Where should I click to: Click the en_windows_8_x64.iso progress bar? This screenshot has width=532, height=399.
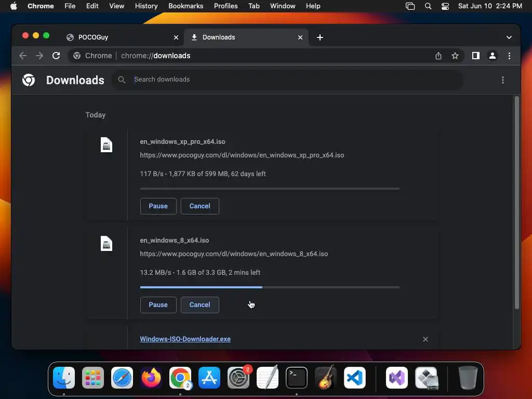coord(270,287)
